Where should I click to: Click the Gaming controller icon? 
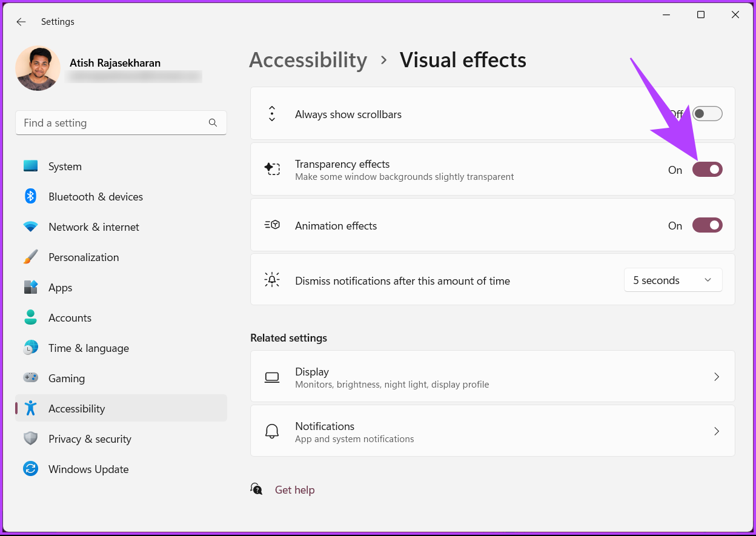pos(31,378)
